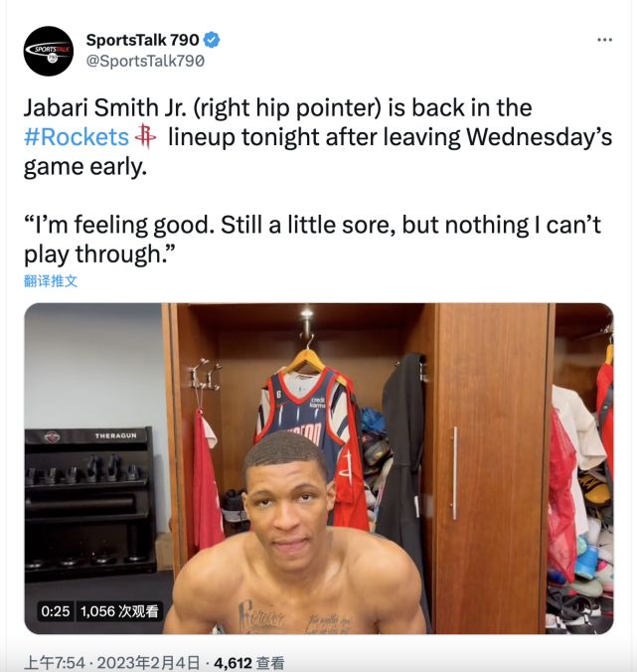Click the 2023年2月4日 date link

tap(148, 663)
